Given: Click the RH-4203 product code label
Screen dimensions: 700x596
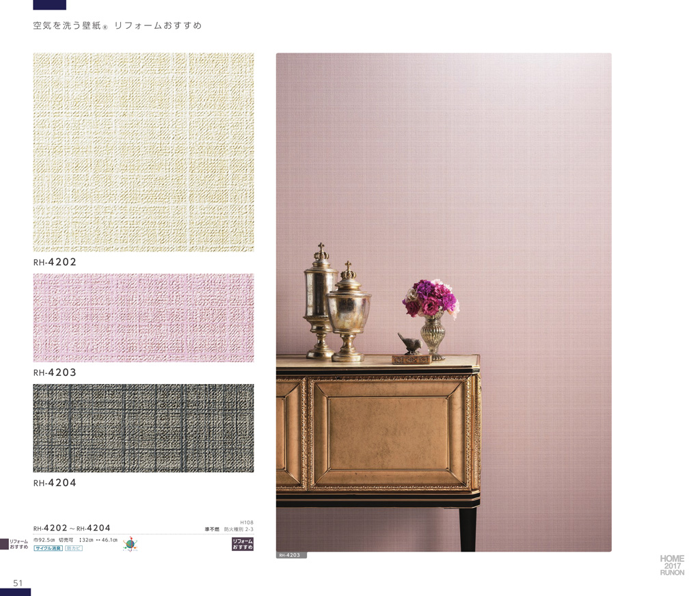Looking at the screenshot, I should pyautogui.click(x=55, y=372).
